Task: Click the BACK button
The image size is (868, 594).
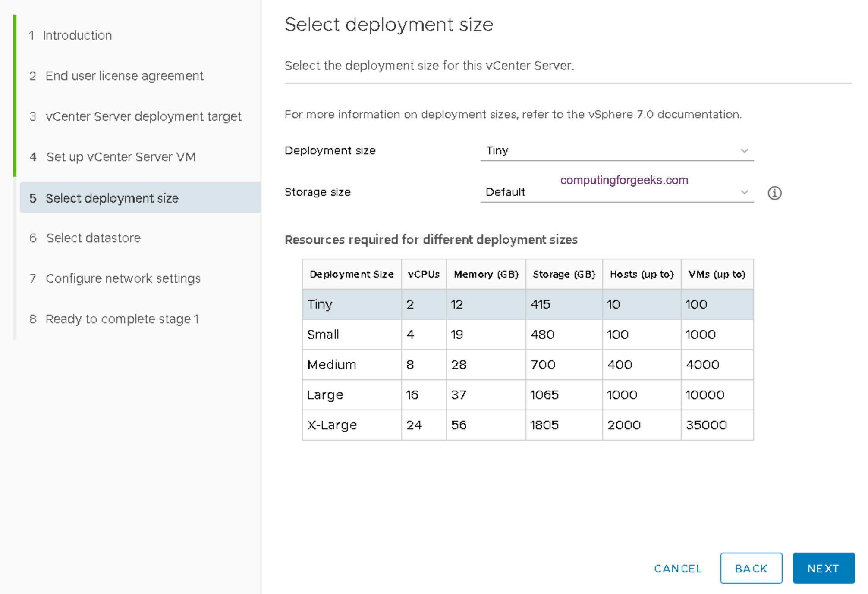Action: pos(752,568)
